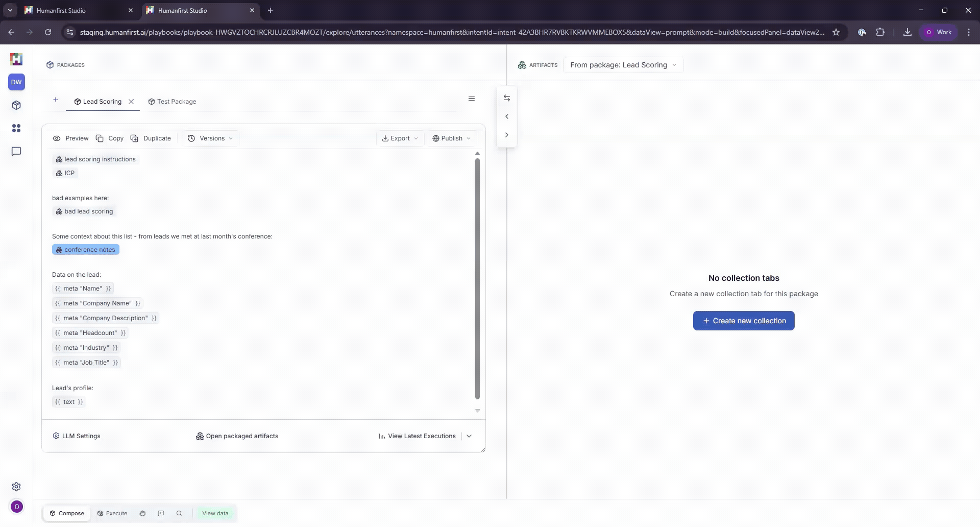980x527 pixels.
Task: Toggle Preview of the prompt
Action: [x=71, y=138]
